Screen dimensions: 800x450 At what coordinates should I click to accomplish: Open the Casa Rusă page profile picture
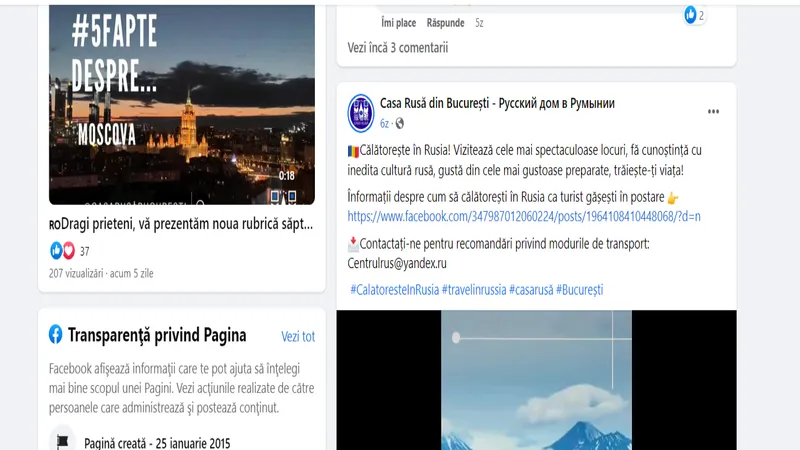coord(361,113)
